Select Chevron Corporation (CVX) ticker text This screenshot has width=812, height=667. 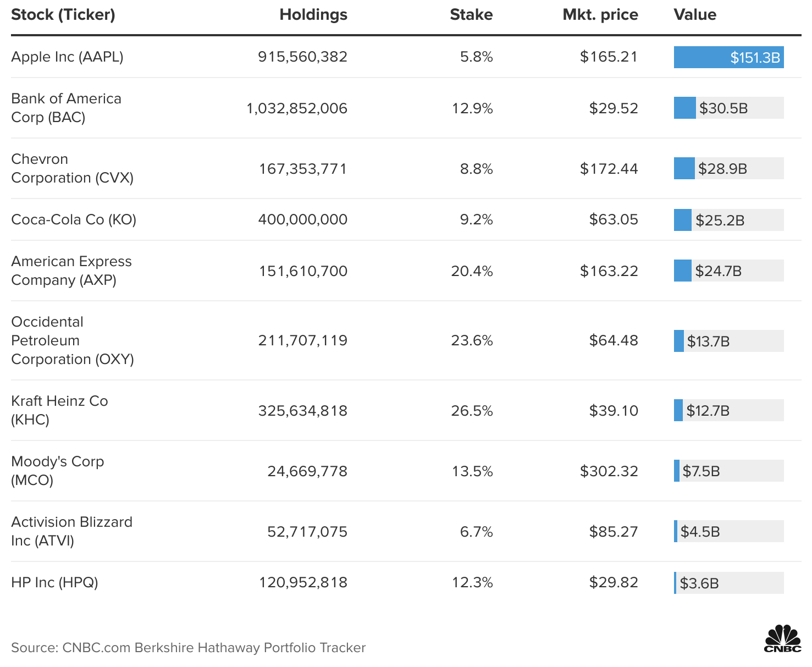click(x=71, y=168)
